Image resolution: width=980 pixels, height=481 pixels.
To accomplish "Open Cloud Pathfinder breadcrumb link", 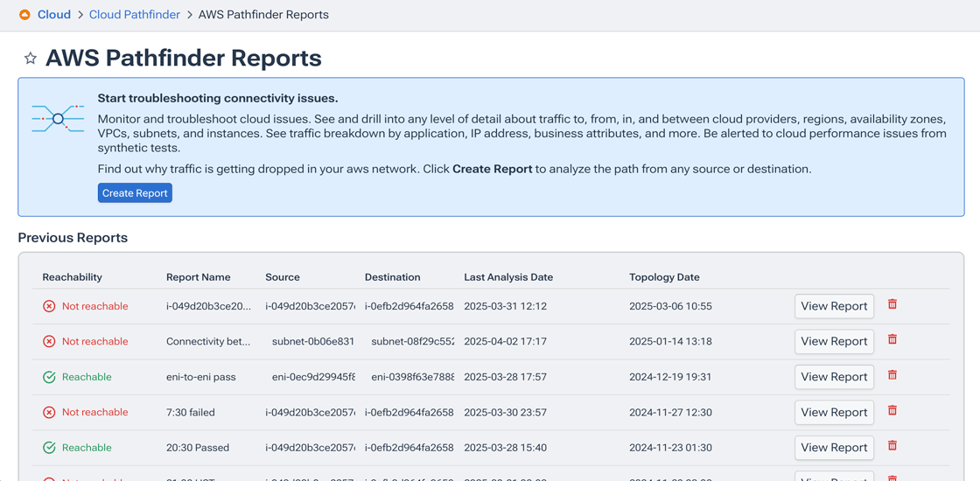I will pos(135,14).
